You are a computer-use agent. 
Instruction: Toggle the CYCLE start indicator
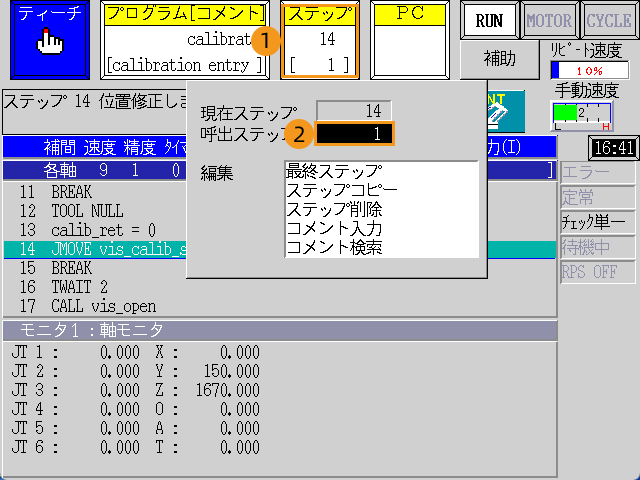tap(609, 20)
